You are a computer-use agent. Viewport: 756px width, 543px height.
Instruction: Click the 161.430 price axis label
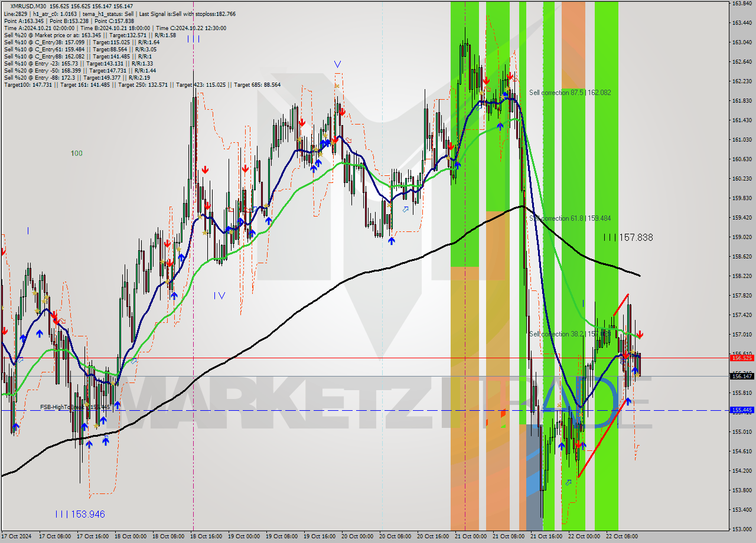point(742,120)
